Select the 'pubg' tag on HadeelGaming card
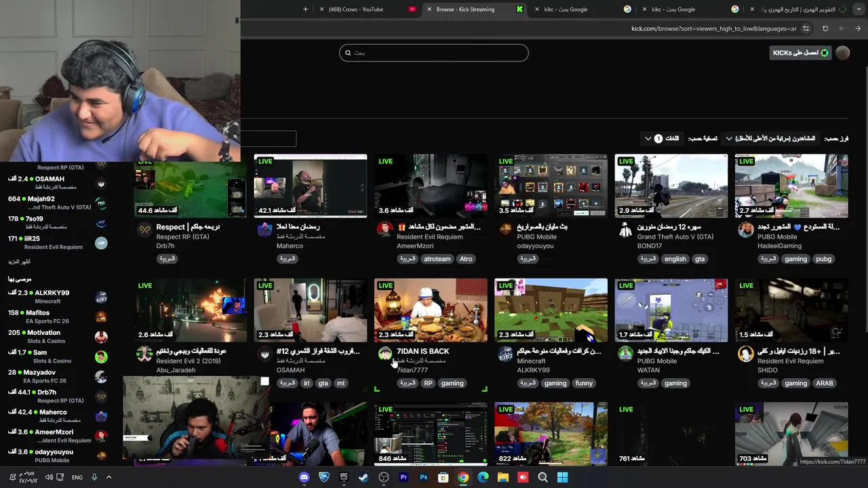This screenshot has height=488, width=868. pyautogui.click(x=823, y=259)
